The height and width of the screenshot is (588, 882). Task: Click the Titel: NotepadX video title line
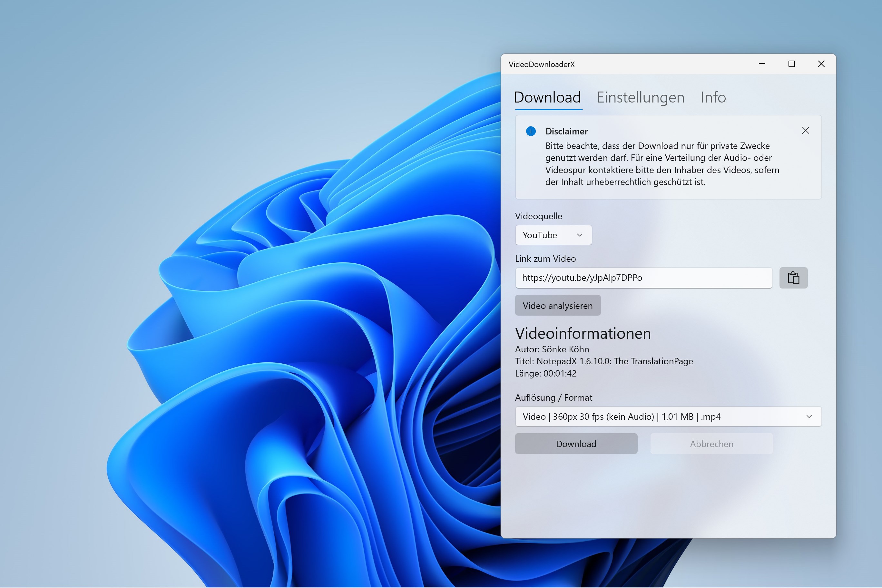coord(604,361)
